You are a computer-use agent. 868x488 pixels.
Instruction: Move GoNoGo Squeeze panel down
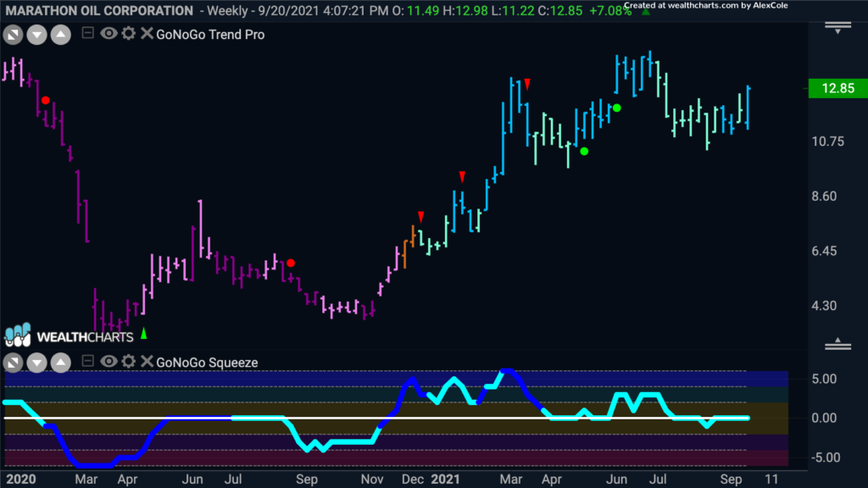[36, 363]
